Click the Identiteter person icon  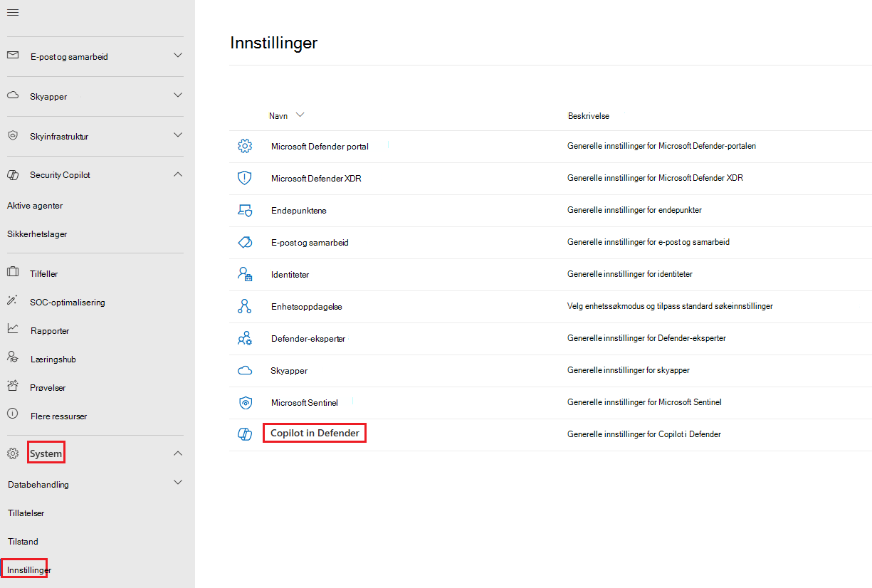[245, 274]
